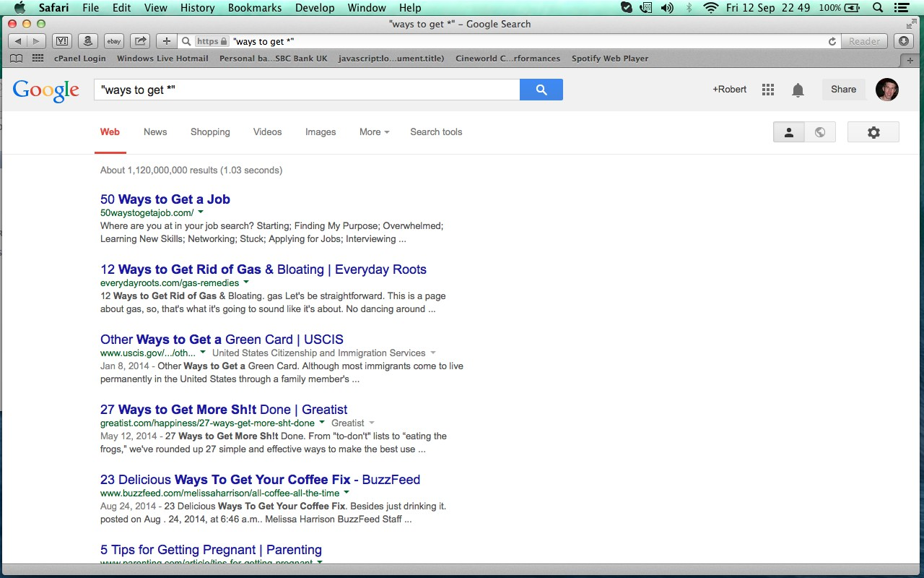The image size is (924, 578).
Task: Switch to the Images results tab
Action: pyautogui.click(x=321, y=132)
